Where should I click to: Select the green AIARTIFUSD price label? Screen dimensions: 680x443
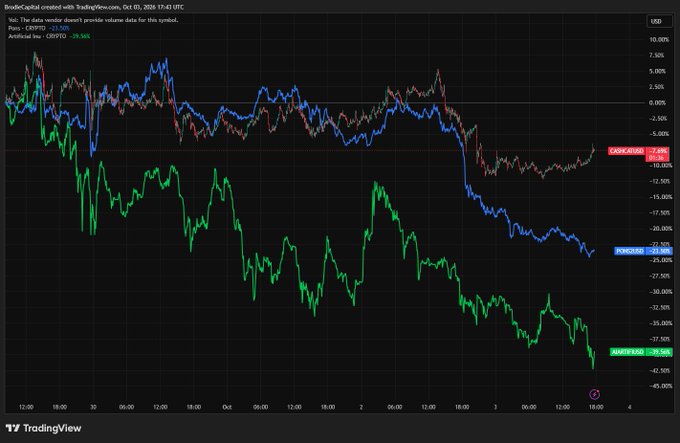[627, 352]
